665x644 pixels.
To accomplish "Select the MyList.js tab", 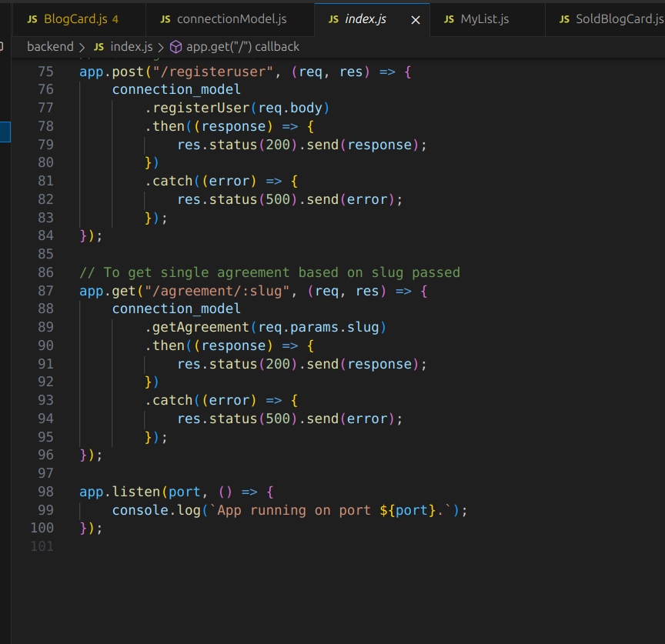I will 484,19.
